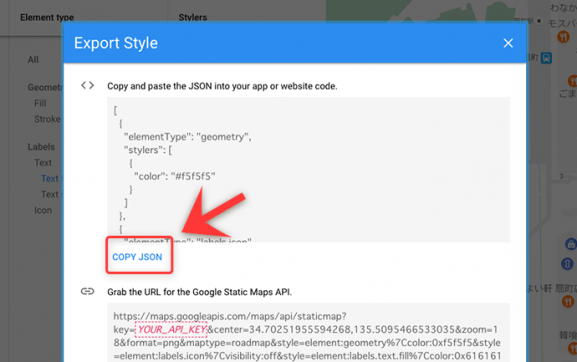Select Fill under Geometry
577x362 pixels.
point(40,103)
